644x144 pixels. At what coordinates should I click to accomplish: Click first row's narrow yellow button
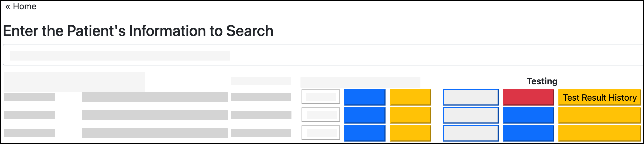coord(410,97)
